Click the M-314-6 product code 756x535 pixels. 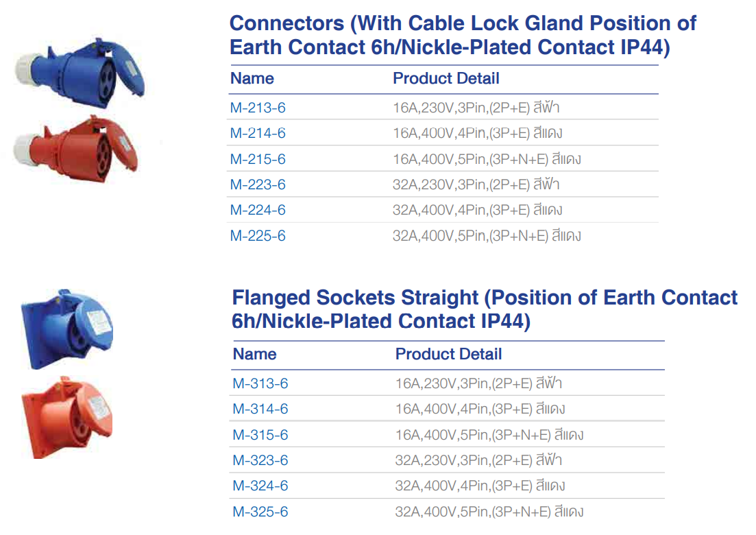[260, 409]
